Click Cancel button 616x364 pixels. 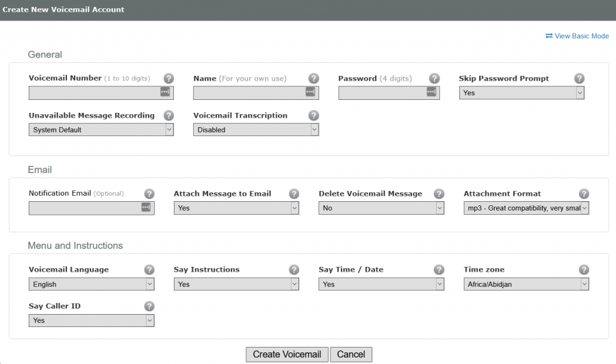pos(351,354)
